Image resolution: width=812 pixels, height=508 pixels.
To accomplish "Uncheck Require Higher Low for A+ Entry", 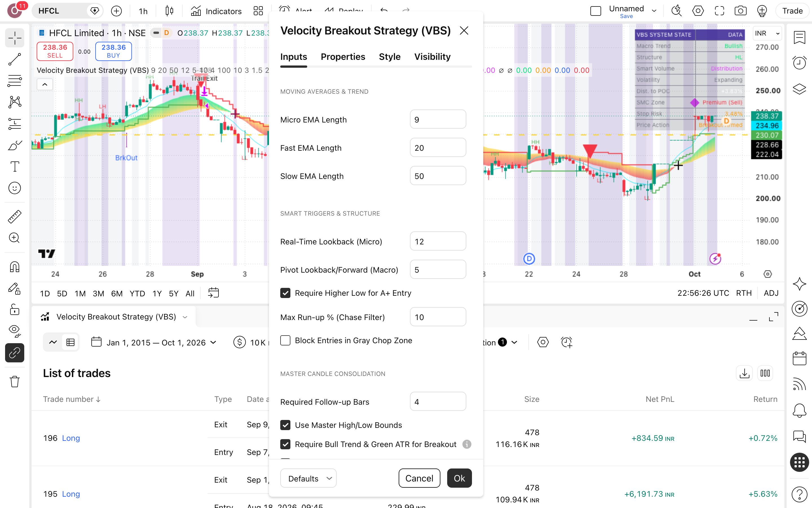I will [285, 293].
